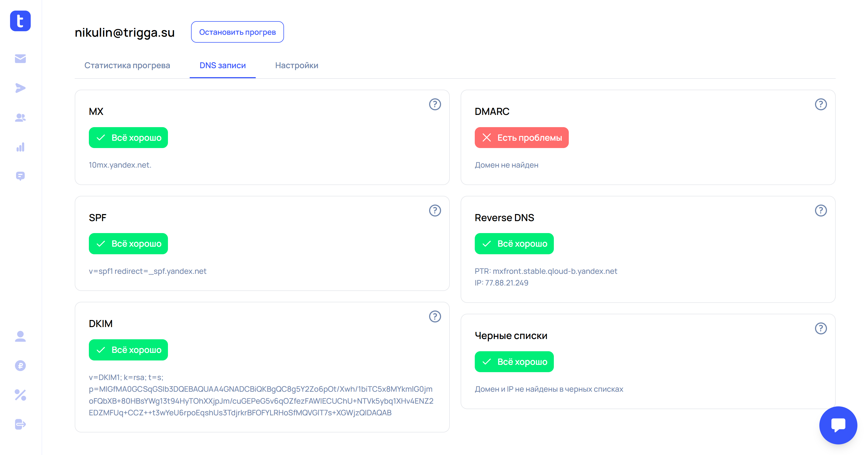Open the live chat support bubble
This screenshot has height=455, width=868.
[x=838, y=425]
